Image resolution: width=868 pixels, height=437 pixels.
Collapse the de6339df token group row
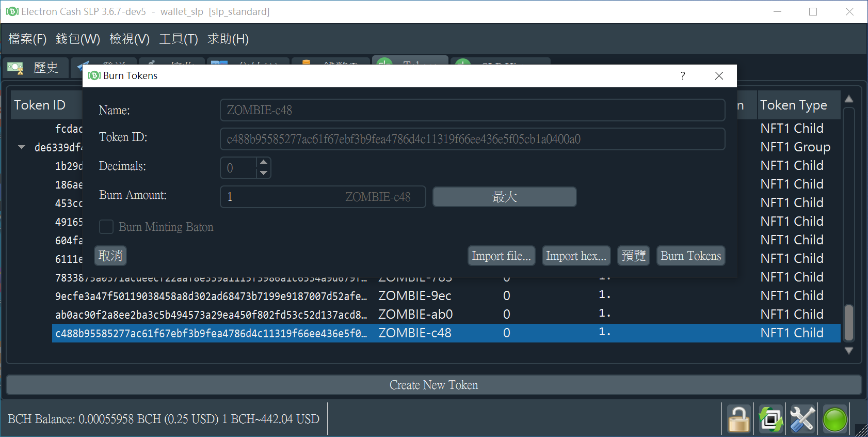pos(22,147)
